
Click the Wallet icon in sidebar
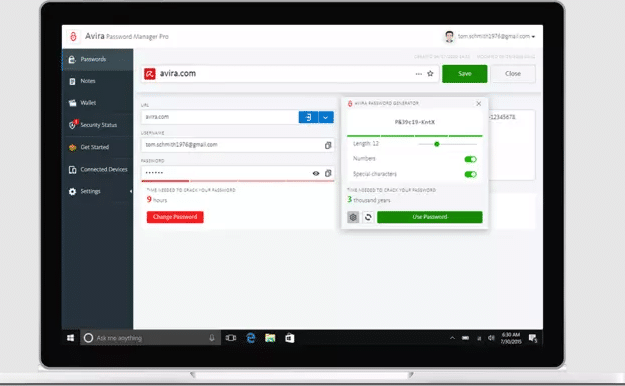pos(72,103)
